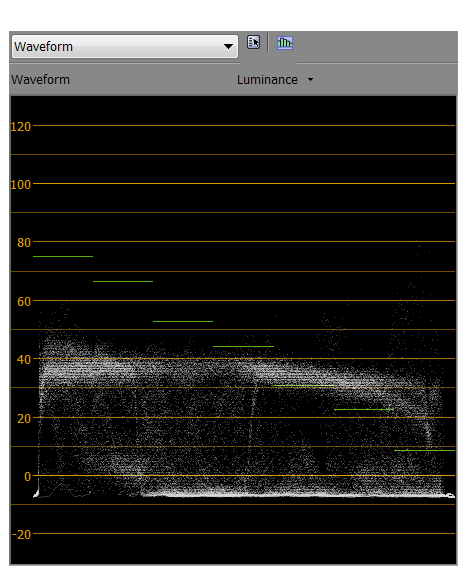
Task: Click the Waveform panel title label
Action: click(x=40, y=80)
